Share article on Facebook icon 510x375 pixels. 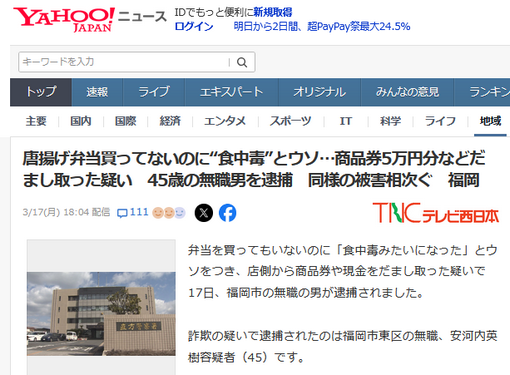228,213
